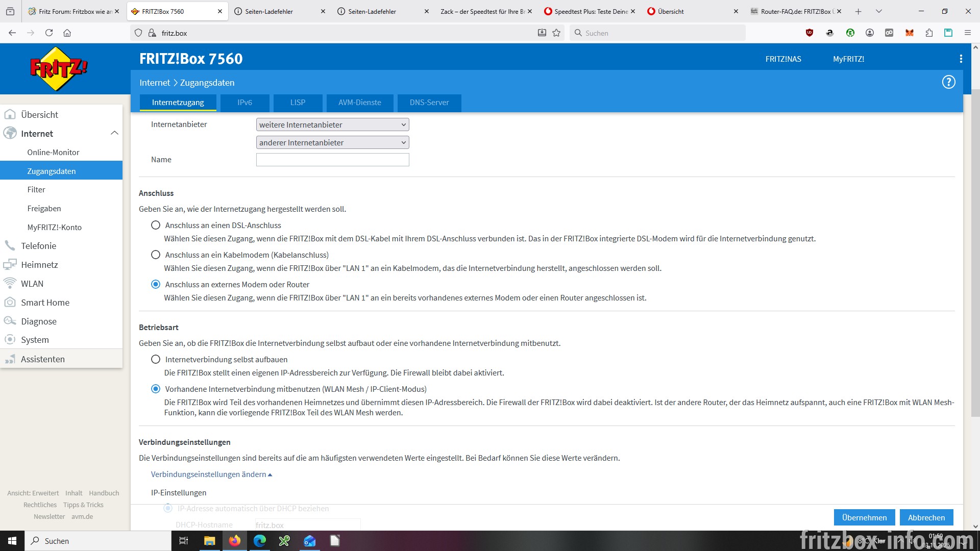980x551 pixels.
Task: Open Task View on the taskbar
Action: pos(184,541)
